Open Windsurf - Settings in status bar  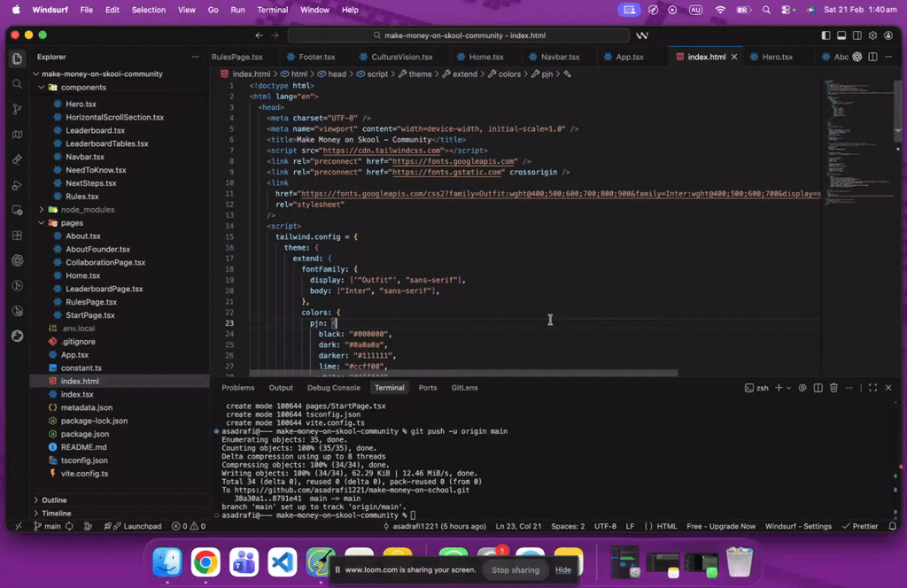point(798,526)
